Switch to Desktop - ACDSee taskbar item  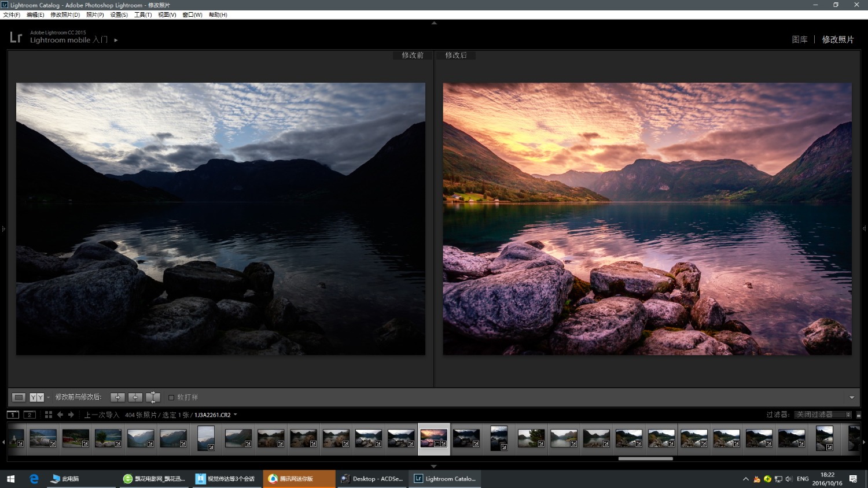[372, 479]
